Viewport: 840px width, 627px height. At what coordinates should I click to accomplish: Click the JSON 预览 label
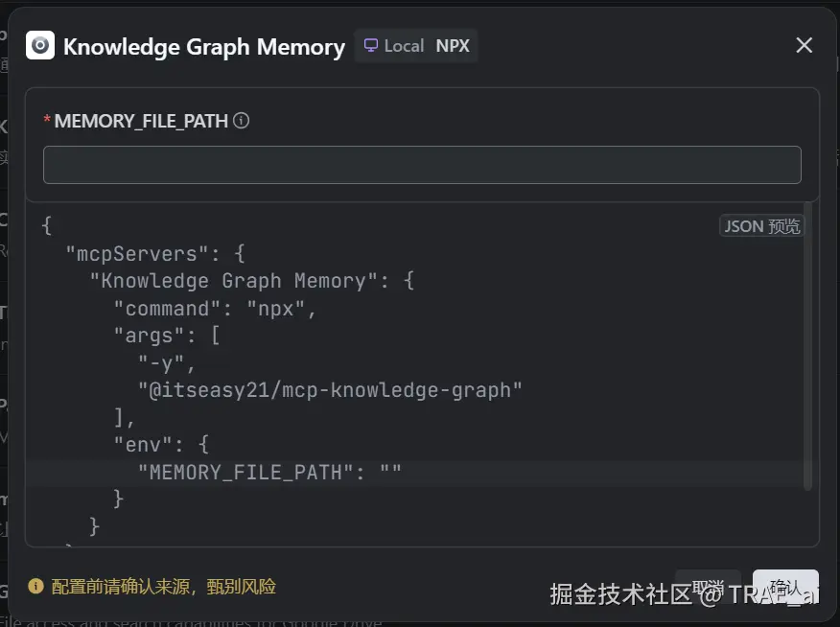coord(760,226)
